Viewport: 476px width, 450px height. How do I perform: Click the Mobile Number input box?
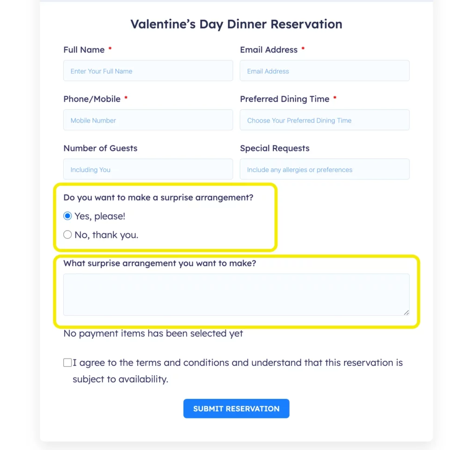[148, 120]
